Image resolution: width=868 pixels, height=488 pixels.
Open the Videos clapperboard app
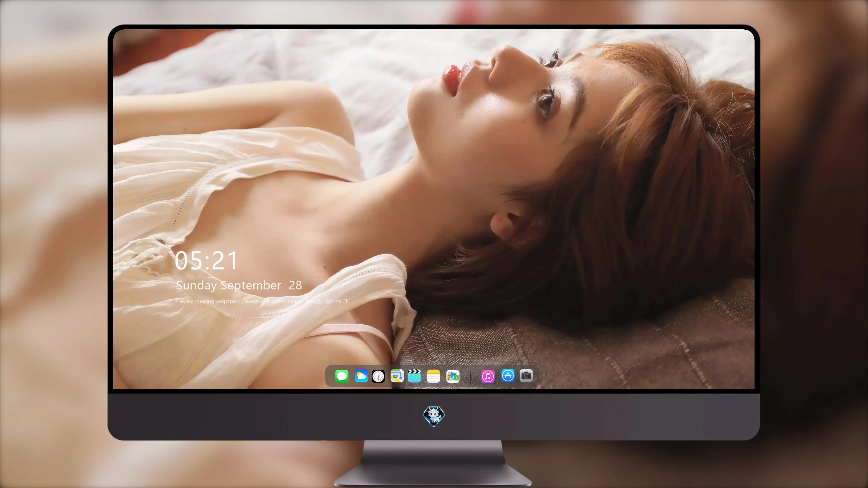tap(415, 376)
